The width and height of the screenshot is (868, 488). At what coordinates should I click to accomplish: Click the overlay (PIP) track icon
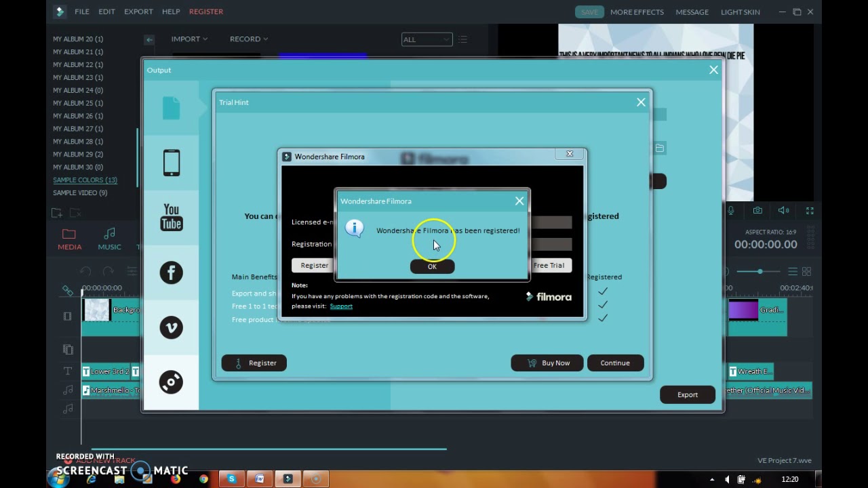[68, 350]
